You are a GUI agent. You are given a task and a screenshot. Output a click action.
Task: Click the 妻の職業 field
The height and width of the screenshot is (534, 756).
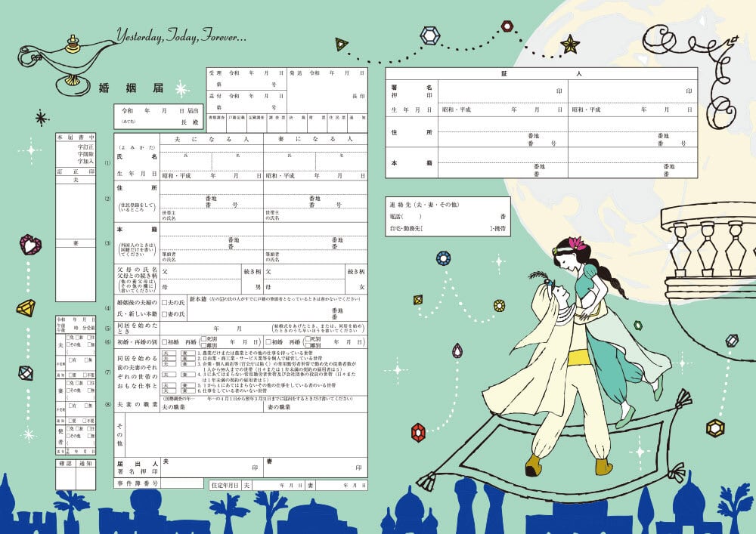point(315,407)
